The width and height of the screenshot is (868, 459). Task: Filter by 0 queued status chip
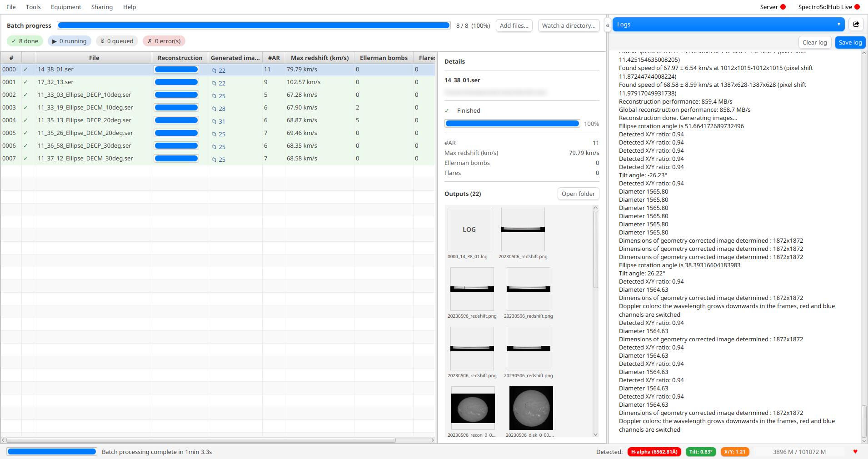(117, 41)
